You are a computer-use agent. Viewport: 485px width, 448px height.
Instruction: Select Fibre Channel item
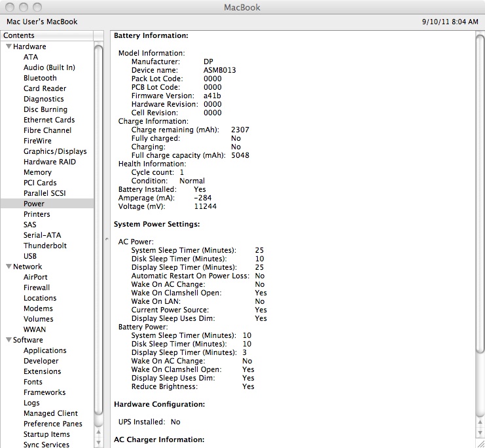47,130
